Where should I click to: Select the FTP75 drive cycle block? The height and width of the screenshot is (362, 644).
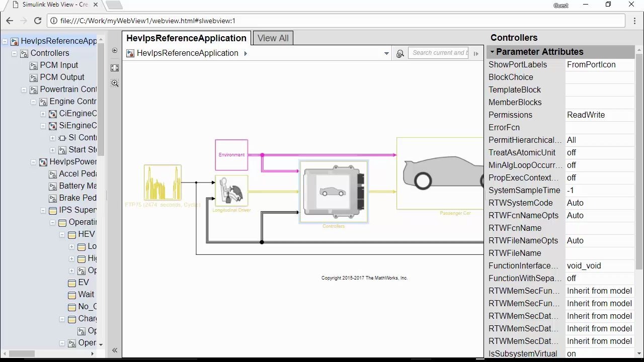(x=163, y=183)
